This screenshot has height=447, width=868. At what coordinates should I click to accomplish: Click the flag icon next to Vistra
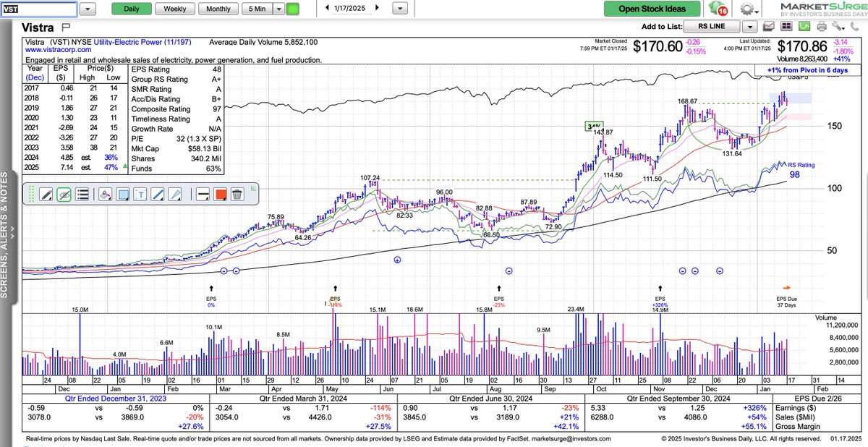point(67,26)
